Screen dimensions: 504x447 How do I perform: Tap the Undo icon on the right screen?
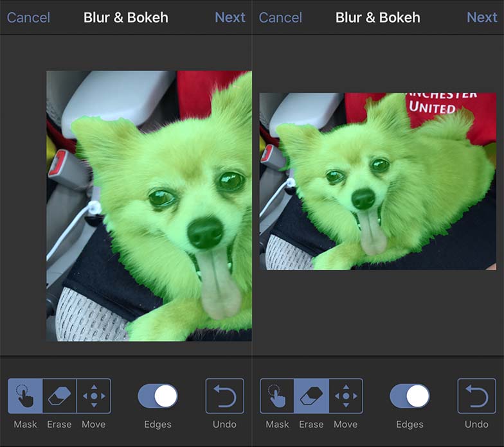click(476, 396)
